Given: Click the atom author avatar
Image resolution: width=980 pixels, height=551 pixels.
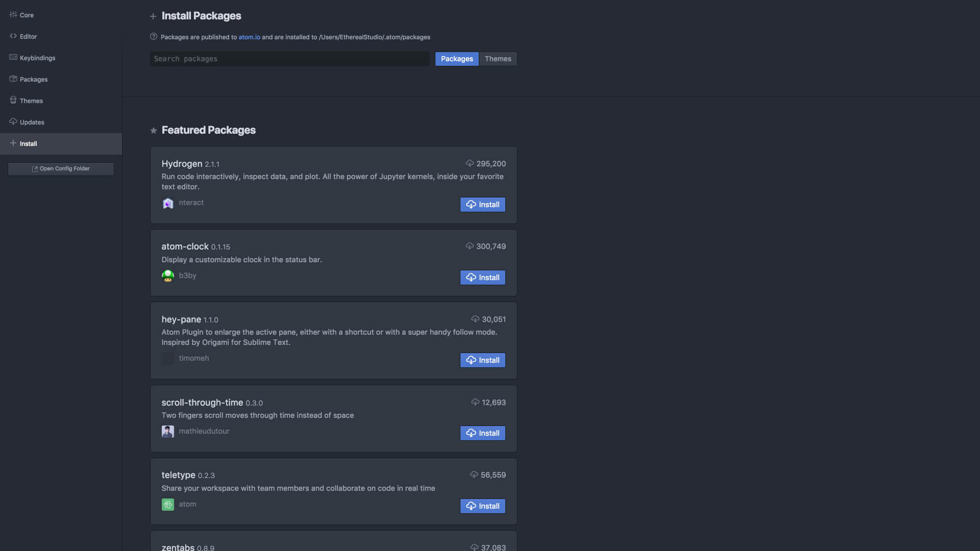Looking at the screenshot, I should coord(168,505).
